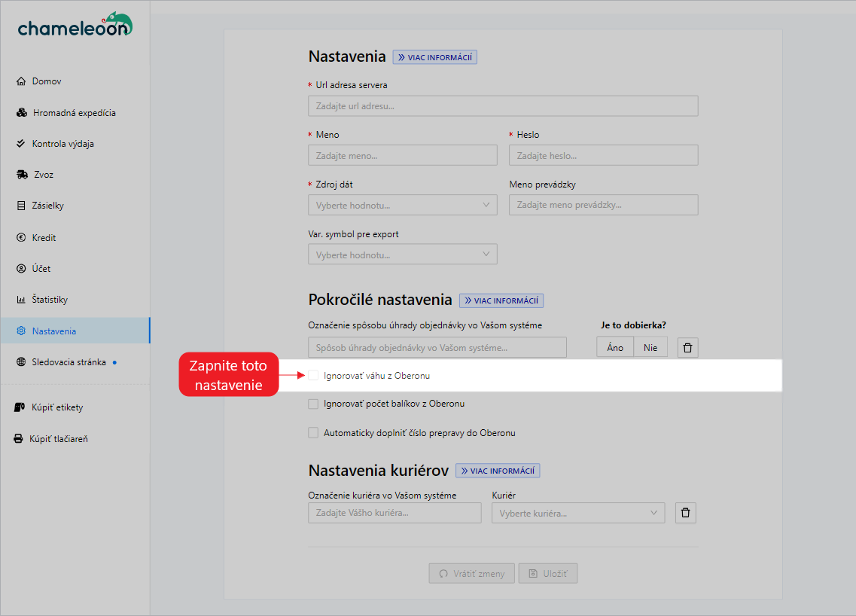This screenshot has height=616, width=856.
Task: Go to Zásielky in sidebar menu
Action: 48,206
